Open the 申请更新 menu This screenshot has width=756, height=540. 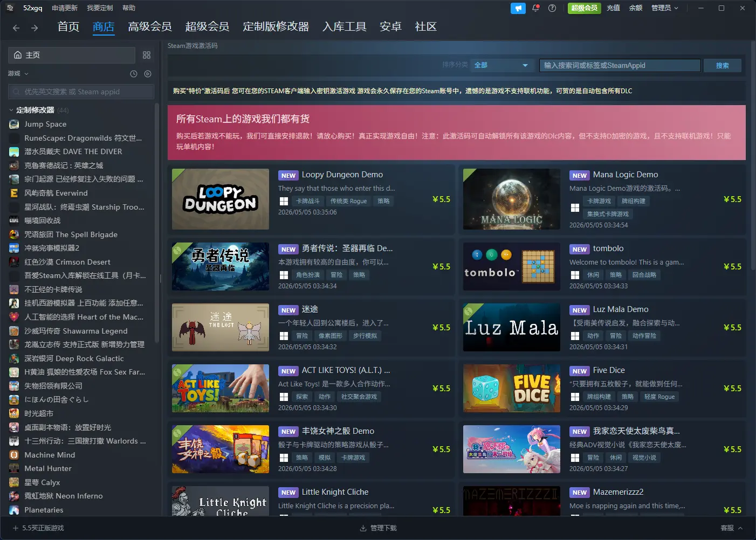point(65,8)
